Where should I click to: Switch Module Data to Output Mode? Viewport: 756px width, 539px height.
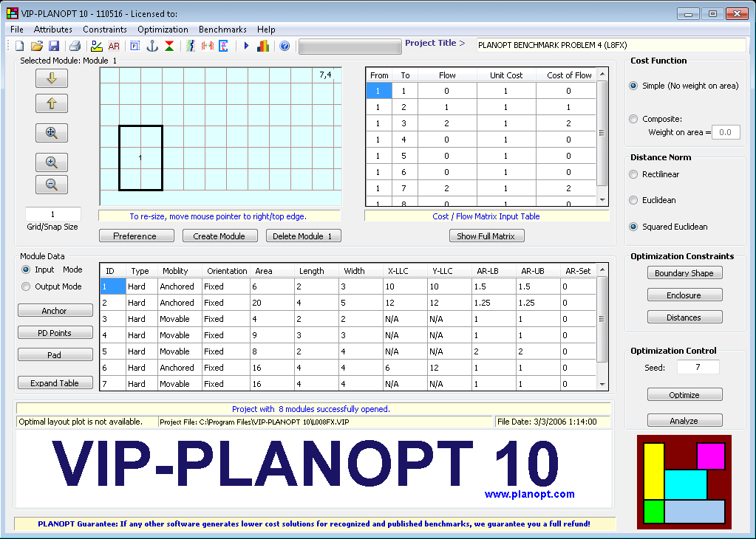[x=27, y=286]
